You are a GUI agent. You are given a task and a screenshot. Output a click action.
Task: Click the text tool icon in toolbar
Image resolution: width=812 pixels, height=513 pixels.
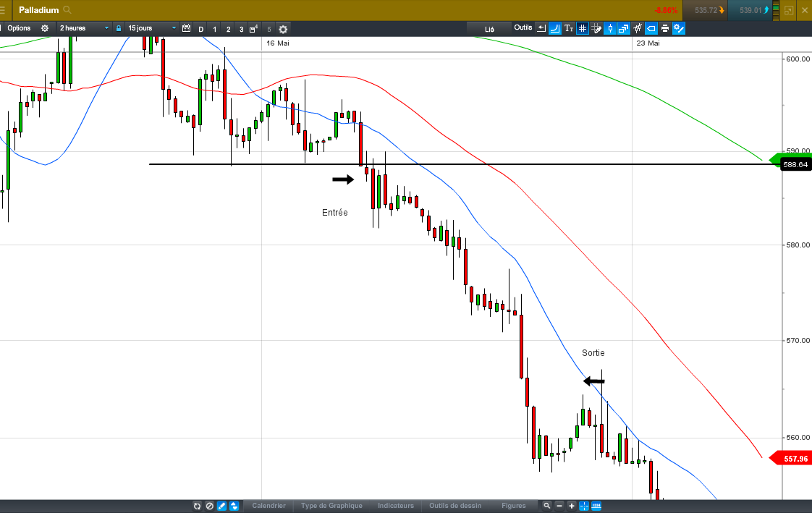pyautogui.click(x=569, y=28)
